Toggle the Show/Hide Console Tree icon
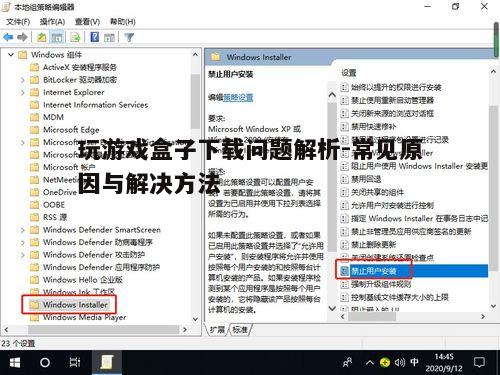This screenshot has width=500, height=375. pos(57,37)
